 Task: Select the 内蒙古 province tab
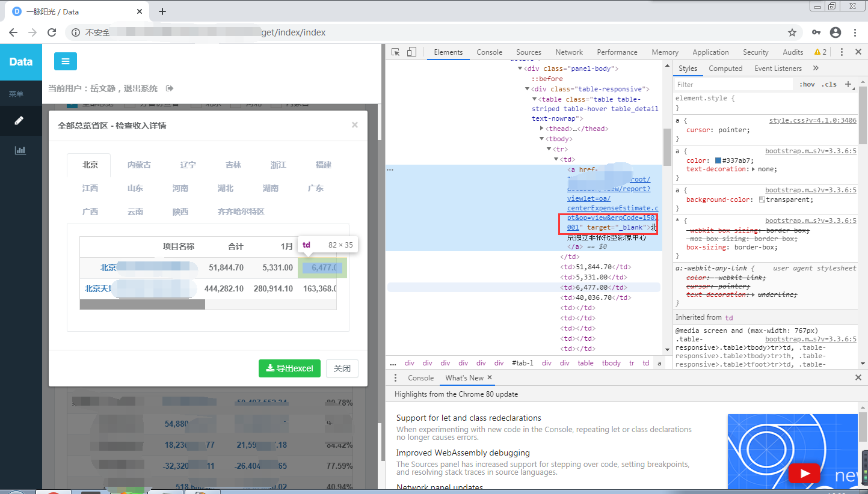coord(139,165)
